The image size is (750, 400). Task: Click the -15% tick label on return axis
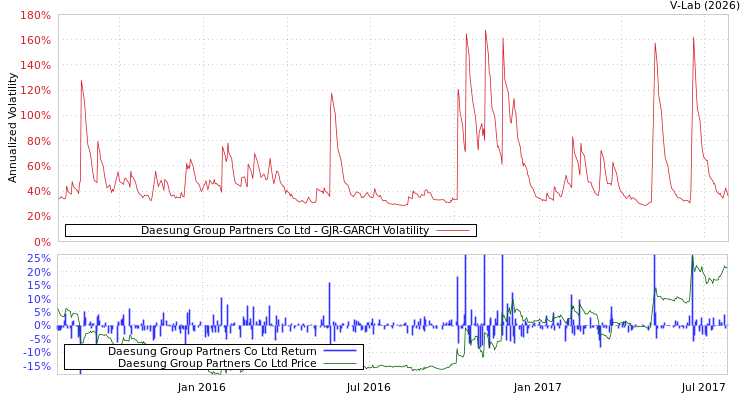click(35, 366)
